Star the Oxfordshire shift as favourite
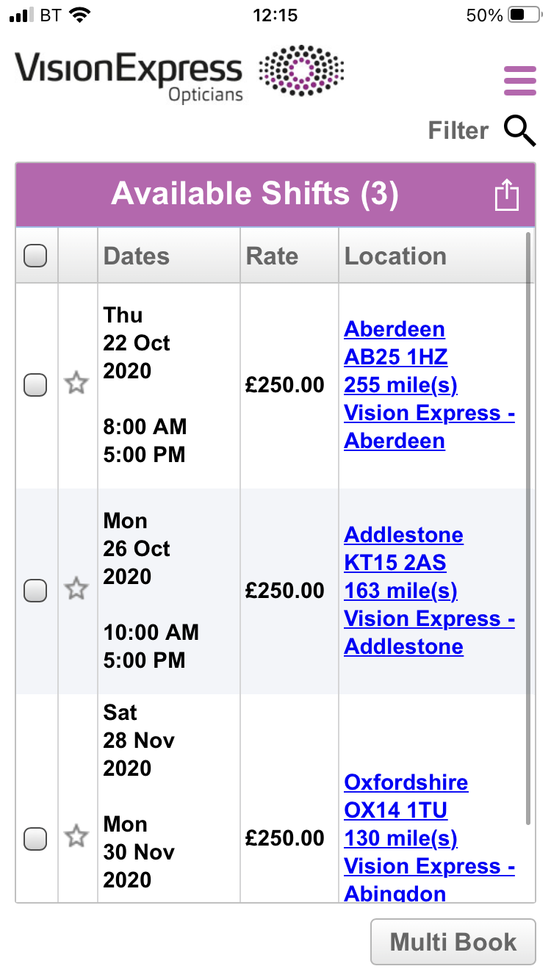 tap(76, 837)
